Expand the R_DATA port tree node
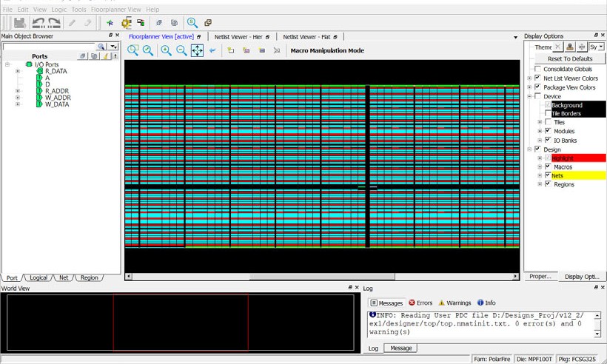The image size is (607, 364). pos(18,72)
